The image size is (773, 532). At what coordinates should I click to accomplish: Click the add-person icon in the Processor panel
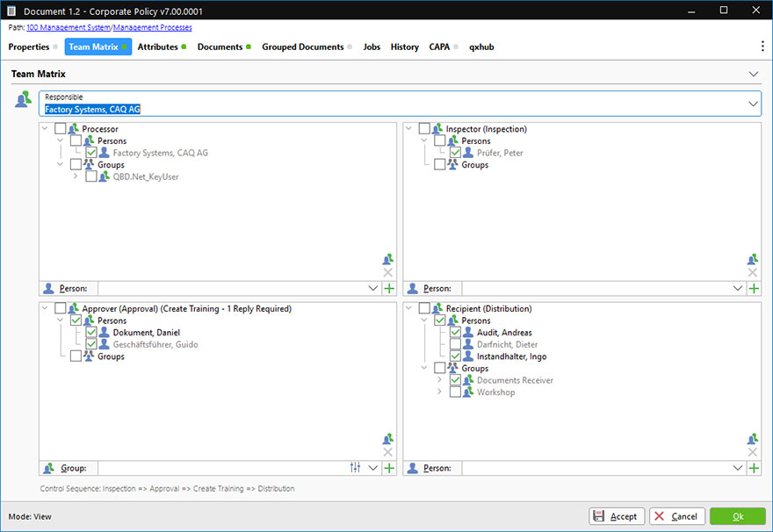[387, 259]
